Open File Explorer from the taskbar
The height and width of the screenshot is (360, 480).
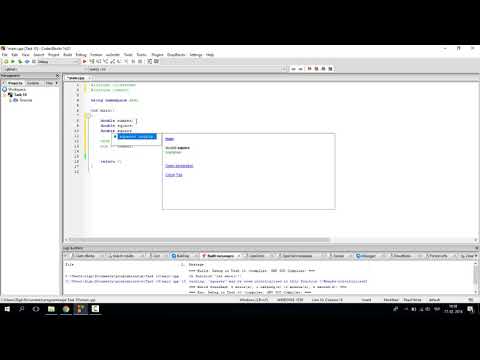[x=51, y=309]
